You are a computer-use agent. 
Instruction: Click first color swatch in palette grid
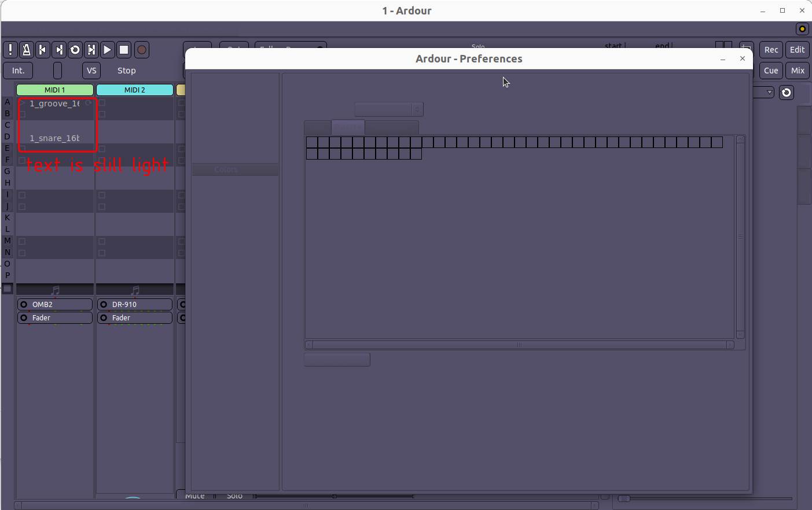point(312,142)
